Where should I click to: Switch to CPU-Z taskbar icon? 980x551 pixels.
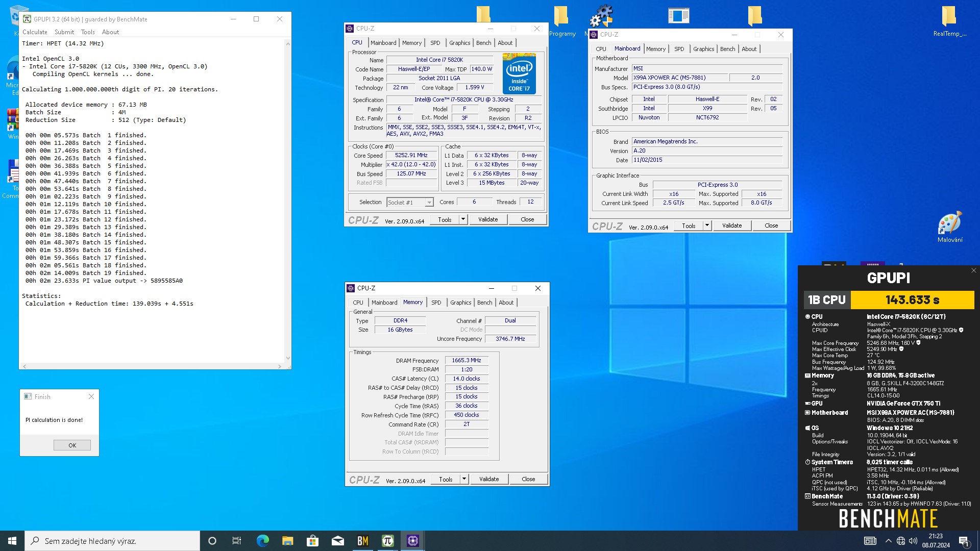(x=412, y=541)
